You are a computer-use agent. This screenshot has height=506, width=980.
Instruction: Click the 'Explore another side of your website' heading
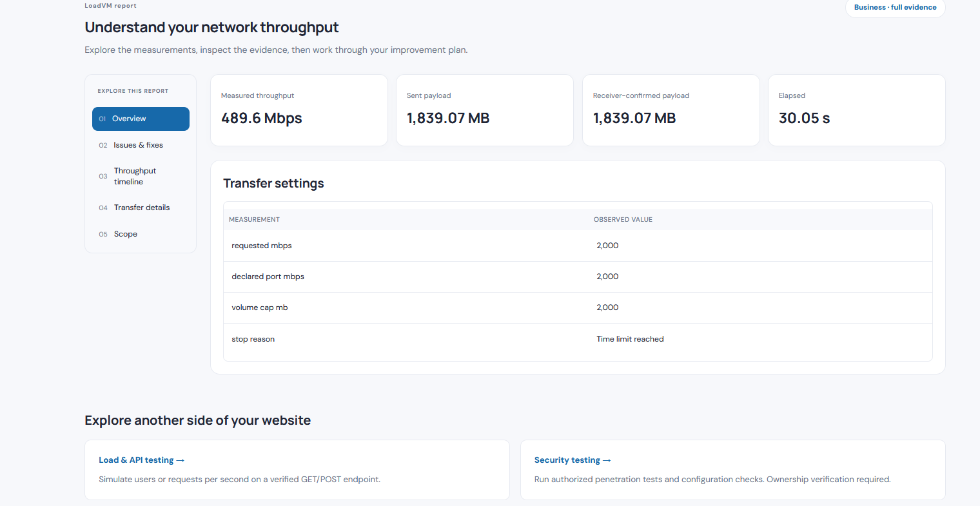[197, 420]
